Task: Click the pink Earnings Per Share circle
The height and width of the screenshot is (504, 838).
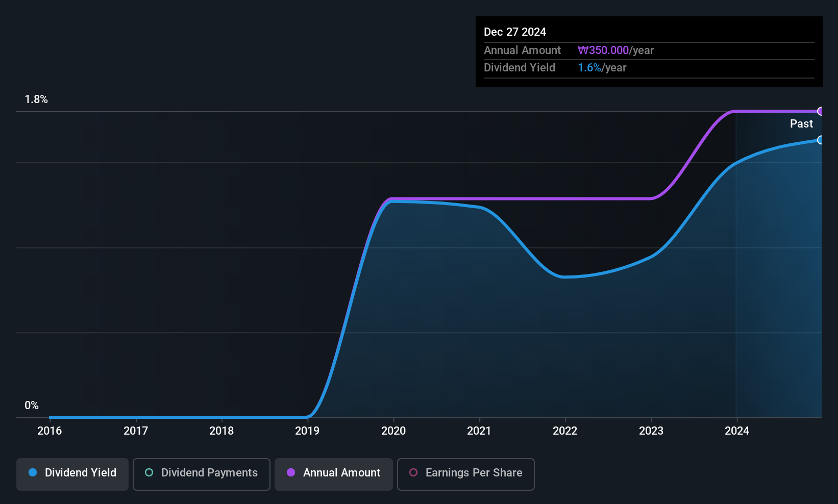Action: [x=413, y=472]
